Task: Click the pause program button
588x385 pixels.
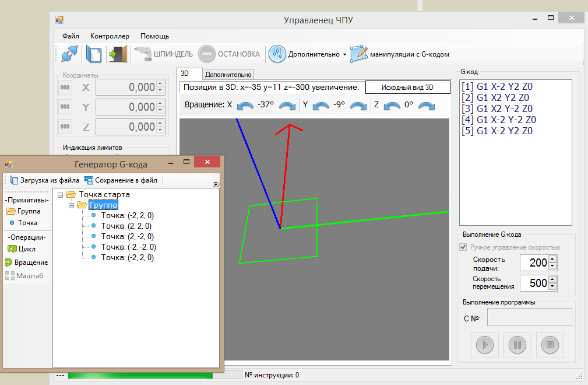Action: 517,345
